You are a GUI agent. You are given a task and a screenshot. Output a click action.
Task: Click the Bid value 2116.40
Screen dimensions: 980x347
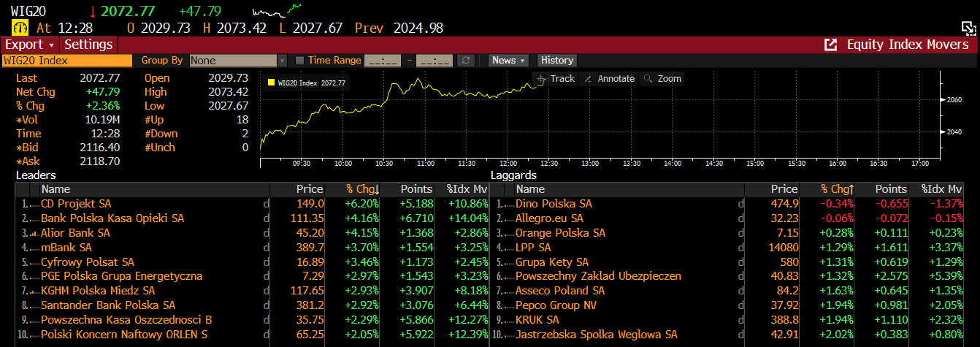pos(100,148)
